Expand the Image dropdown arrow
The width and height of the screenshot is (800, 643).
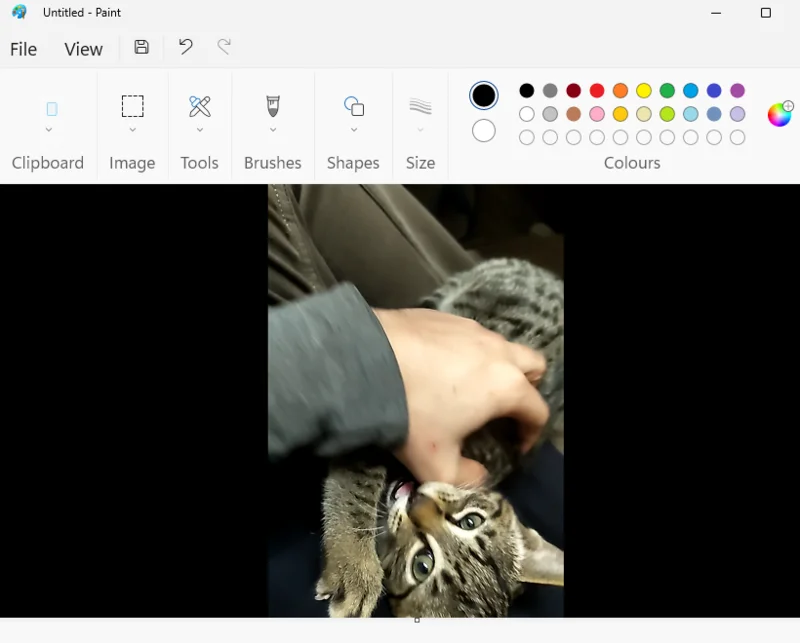pyautogui.click(x=131, y=131)
